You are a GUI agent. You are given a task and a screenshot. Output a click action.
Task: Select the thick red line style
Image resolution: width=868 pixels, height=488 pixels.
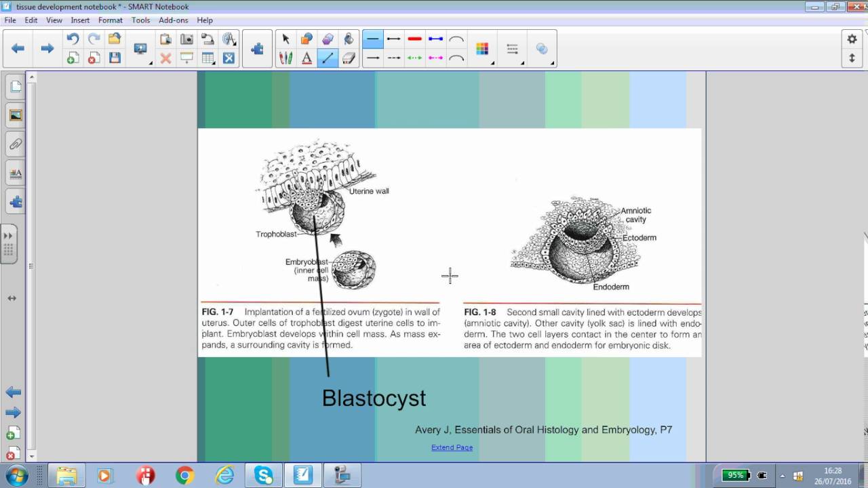coord(415,39)
